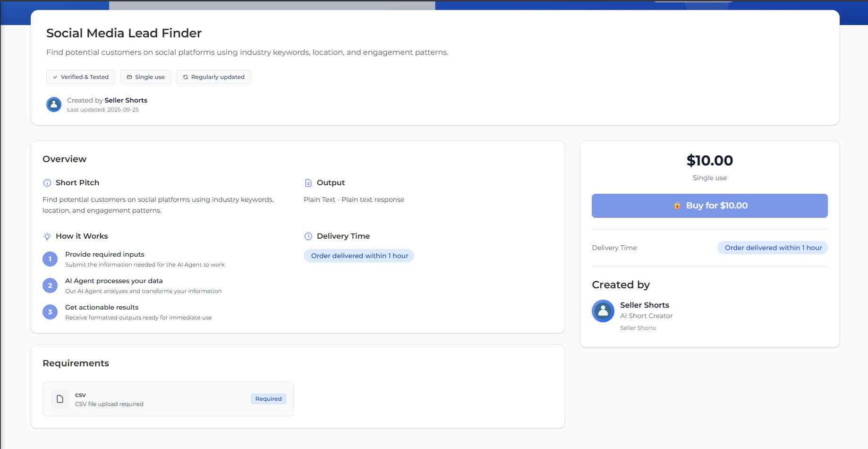
Task: Click the info icon beside Short Pitch
Action: pos(47,183)
